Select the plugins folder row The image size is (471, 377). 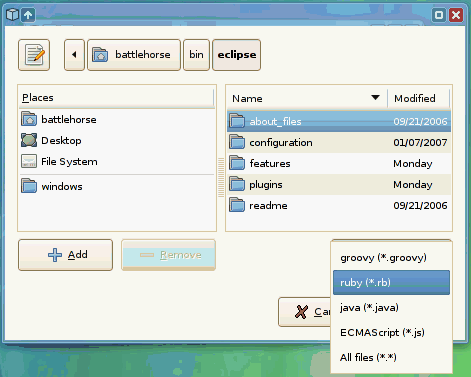tap(339, 184)
